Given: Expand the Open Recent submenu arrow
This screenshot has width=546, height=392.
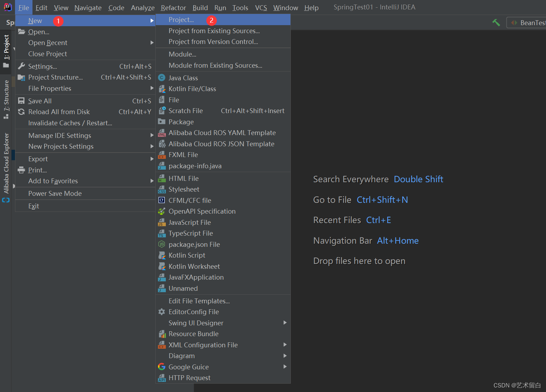Looking at the screenshot, I should [152, 43].
